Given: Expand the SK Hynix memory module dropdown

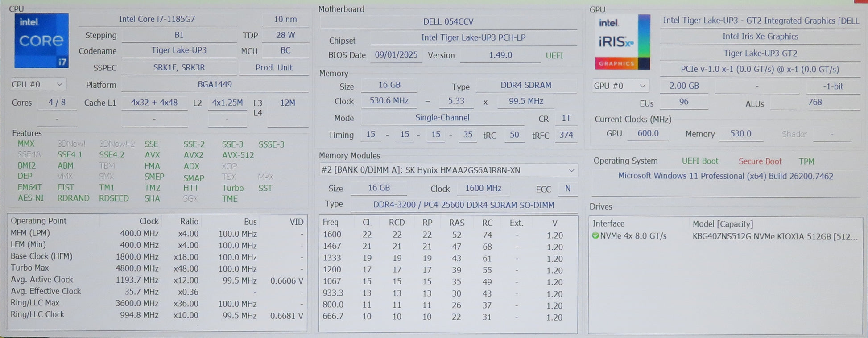Looking at the screenshot, I should click(x=448, y=170).
